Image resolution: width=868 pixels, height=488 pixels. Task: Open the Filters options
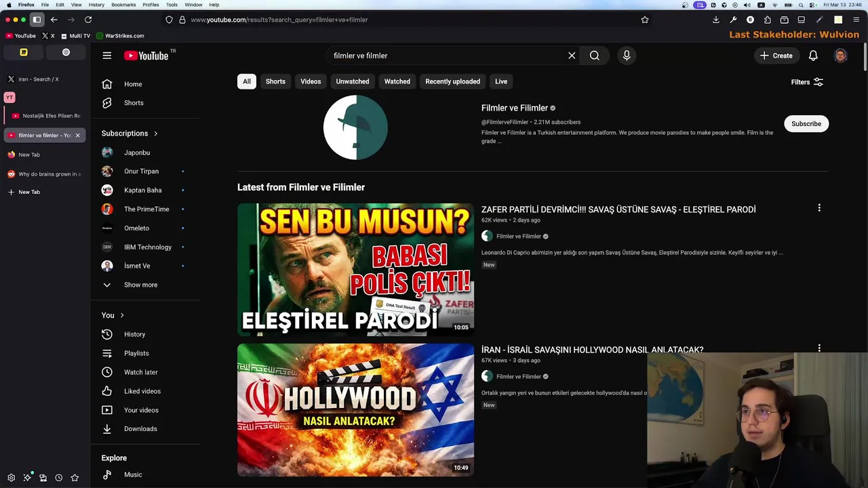(807, 82)
